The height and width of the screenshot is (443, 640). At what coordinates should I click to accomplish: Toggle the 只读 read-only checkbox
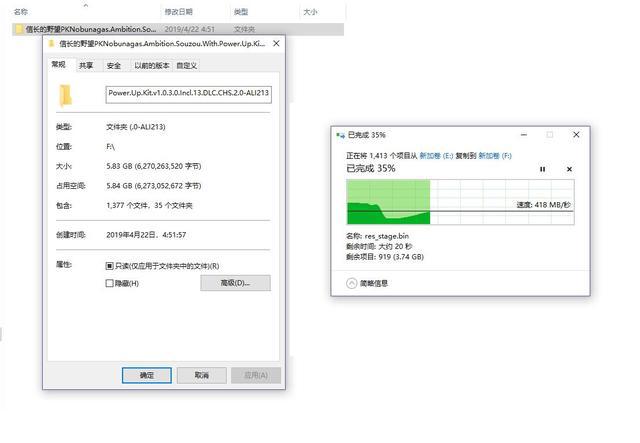tap(109, 266)
